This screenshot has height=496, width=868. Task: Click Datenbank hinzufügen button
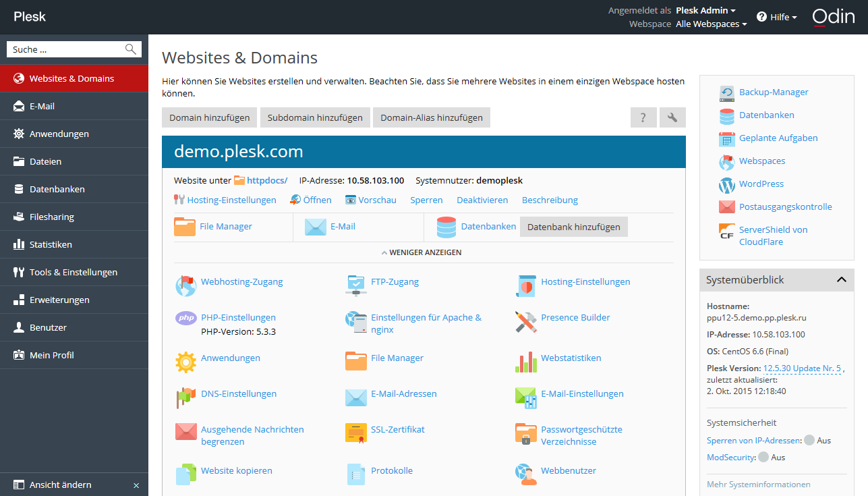(574, 227)
